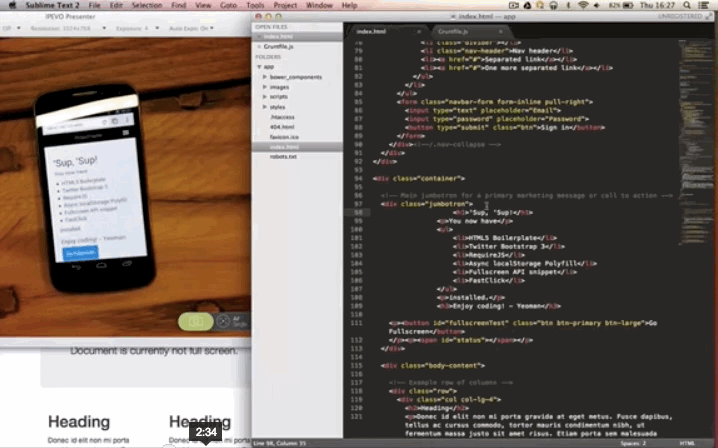Open robots.txt in the sidebar

click(x=283, y=157)
